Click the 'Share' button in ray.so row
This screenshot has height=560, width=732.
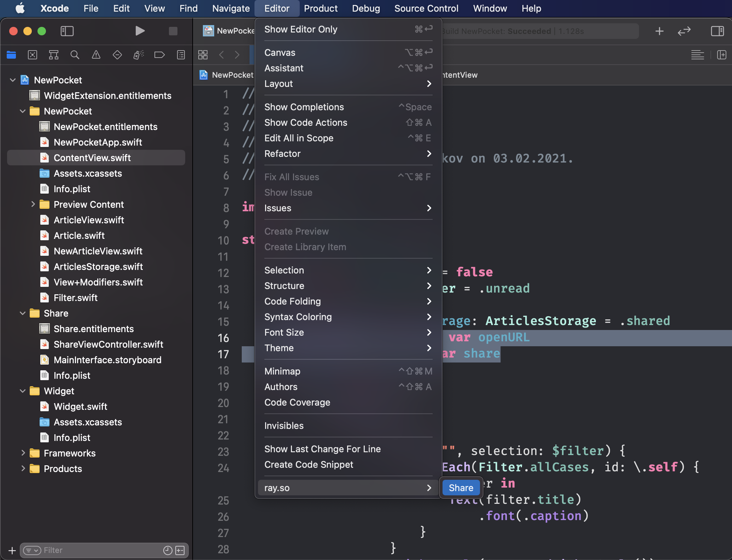(461, 487)
